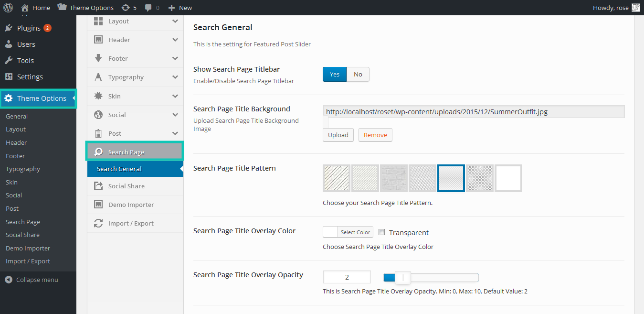Select the blank white title pattern
The width and height of the screenshot is (644, 314).
tap(508, 178)
